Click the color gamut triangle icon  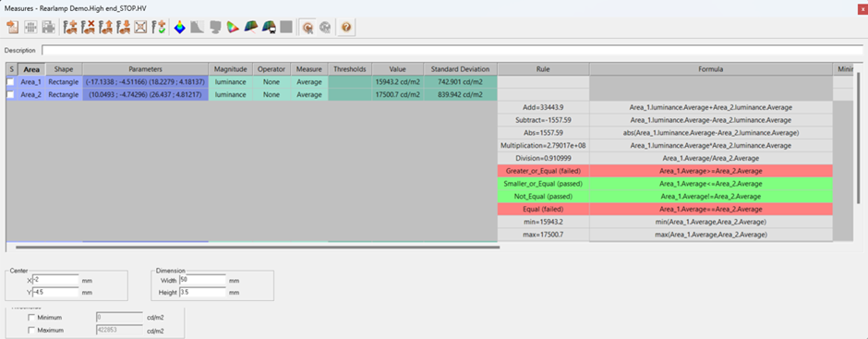233,27
